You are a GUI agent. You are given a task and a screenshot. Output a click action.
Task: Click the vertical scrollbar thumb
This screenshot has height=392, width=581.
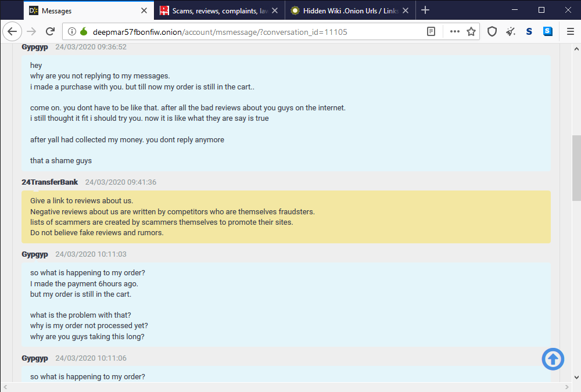point(576,168)
